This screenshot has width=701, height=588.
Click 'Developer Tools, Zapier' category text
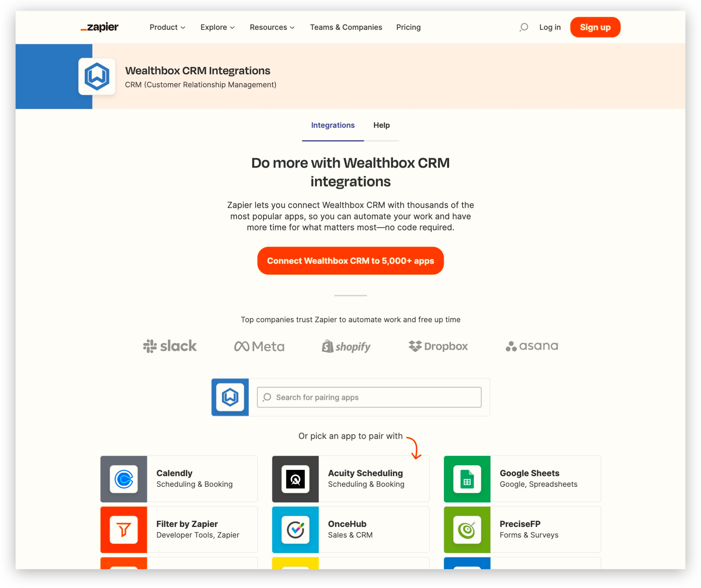pos(198,535)
